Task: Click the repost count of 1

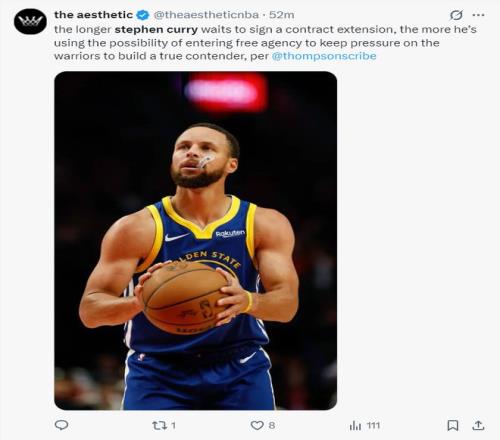Action: point(173,425)
